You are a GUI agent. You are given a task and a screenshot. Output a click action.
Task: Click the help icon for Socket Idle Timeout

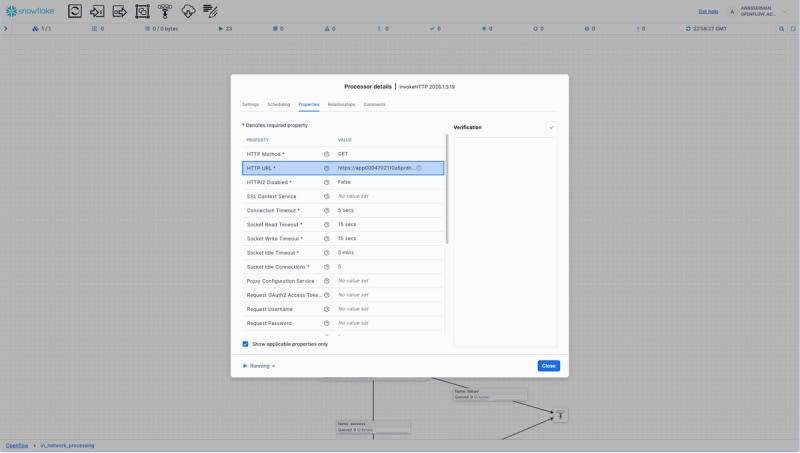pos(327,253)
